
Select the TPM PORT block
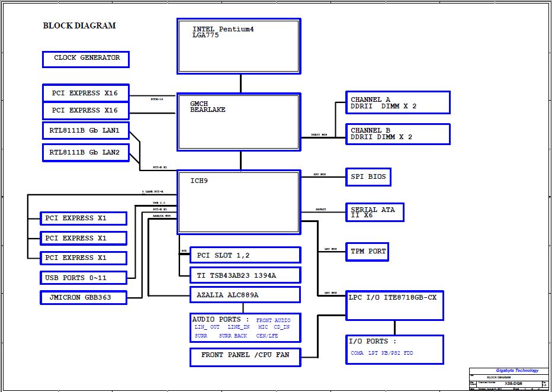click(367, 252)
